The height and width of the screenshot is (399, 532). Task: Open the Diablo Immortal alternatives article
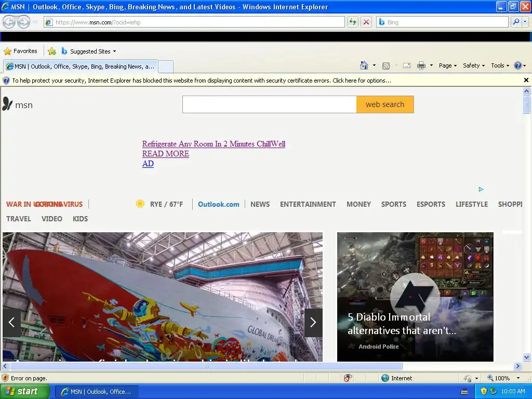pyautogui.click(x=415, y=297)
